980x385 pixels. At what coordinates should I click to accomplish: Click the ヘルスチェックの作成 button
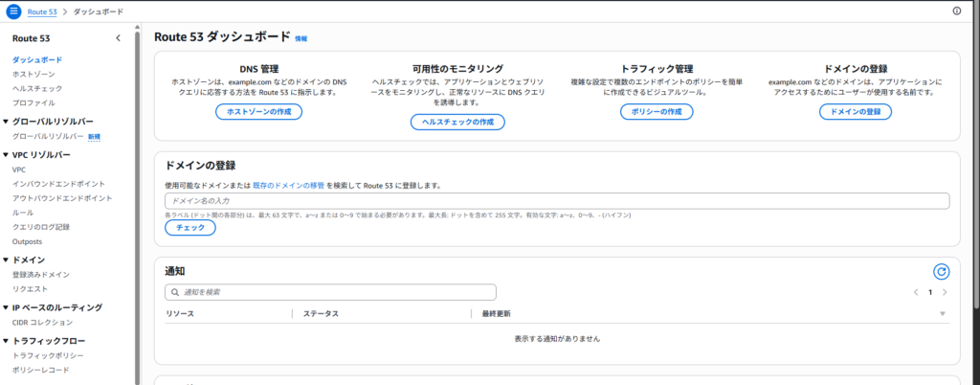point(457,122)
